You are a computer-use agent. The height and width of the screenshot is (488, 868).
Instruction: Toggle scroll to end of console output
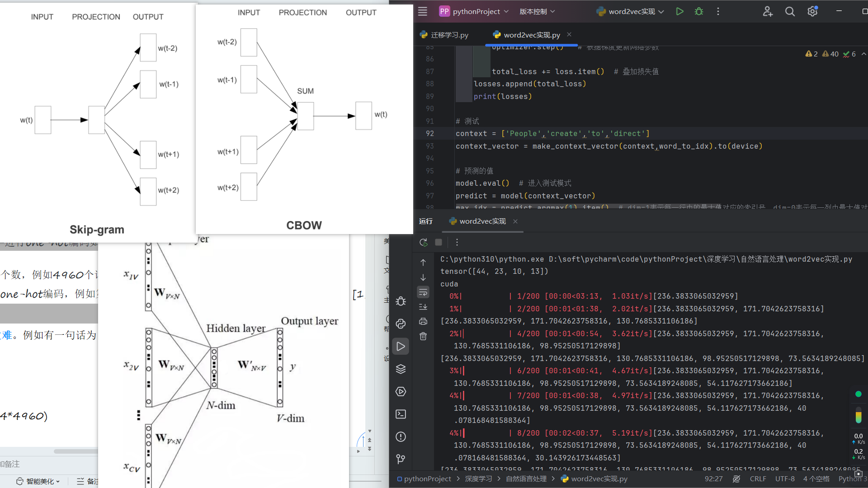[423, 307]
